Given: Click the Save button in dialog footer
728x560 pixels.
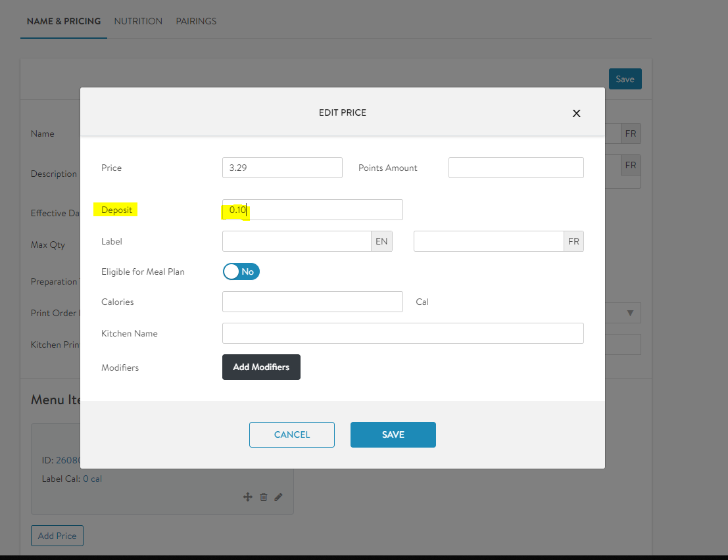Looking at the screenshot, I should point(393,434).
